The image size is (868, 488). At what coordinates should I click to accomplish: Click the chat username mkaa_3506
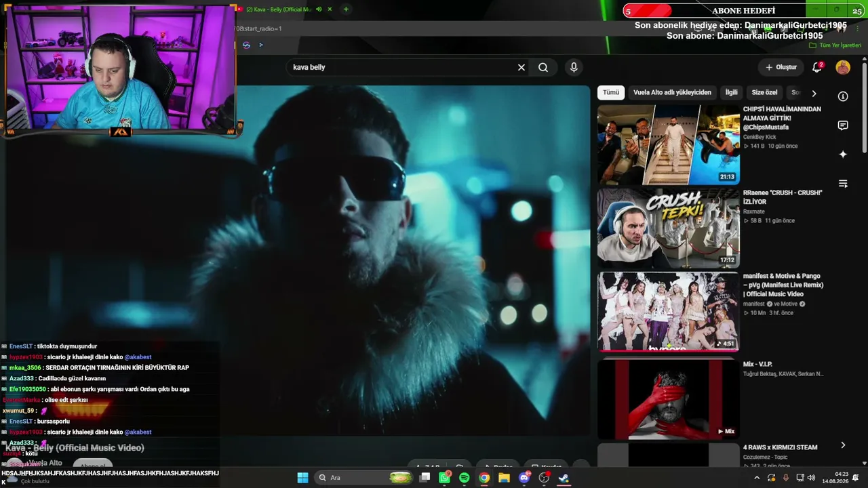point(25,368)
